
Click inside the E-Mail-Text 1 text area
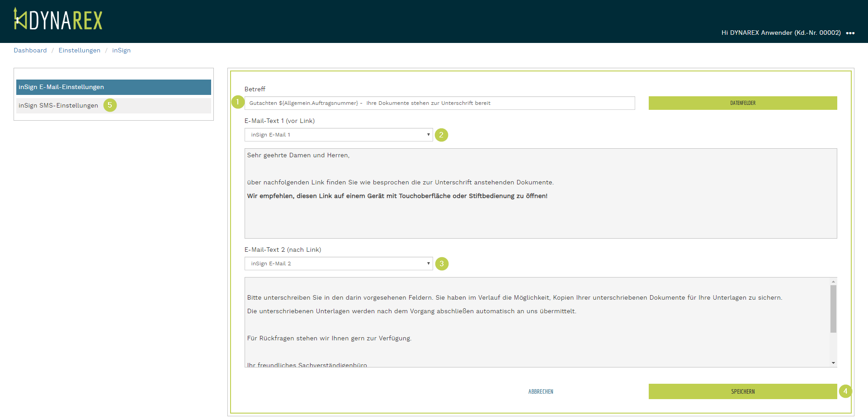click(540, 217)
